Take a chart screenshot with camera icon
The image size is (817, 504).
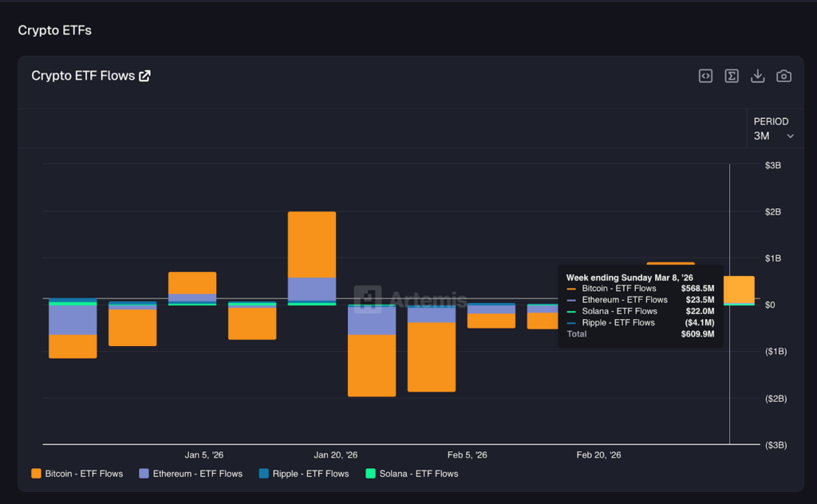tap(784, 76)
